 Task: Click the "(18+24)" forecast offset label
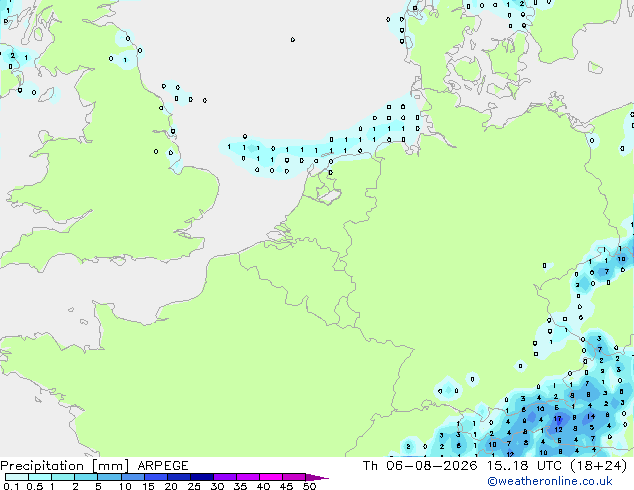[x=598, y=466]
